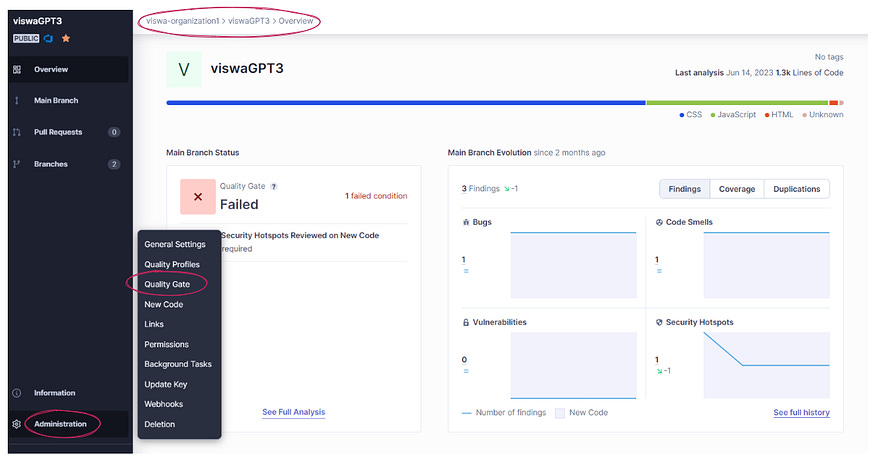Select Webhooks from the popup menu

164,404
